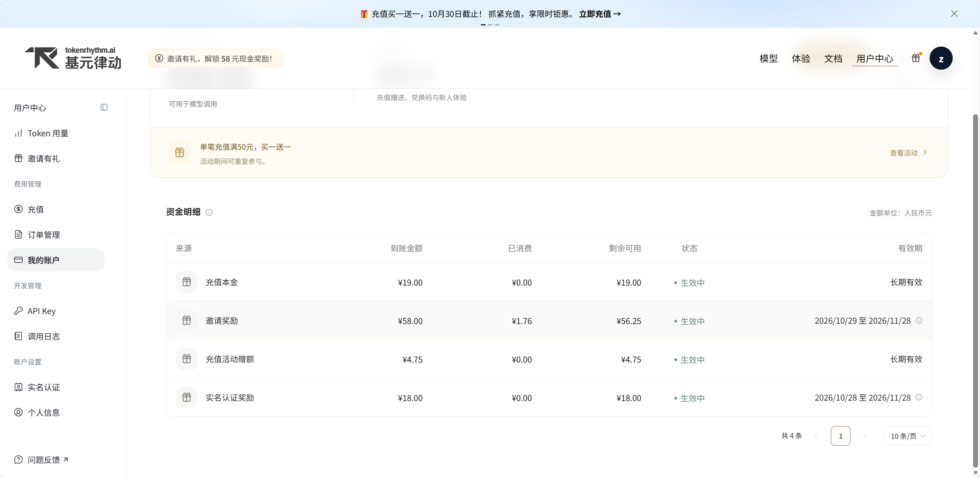
Task: Open the 文档 navigation tab
Action: (x=833, y=58)
